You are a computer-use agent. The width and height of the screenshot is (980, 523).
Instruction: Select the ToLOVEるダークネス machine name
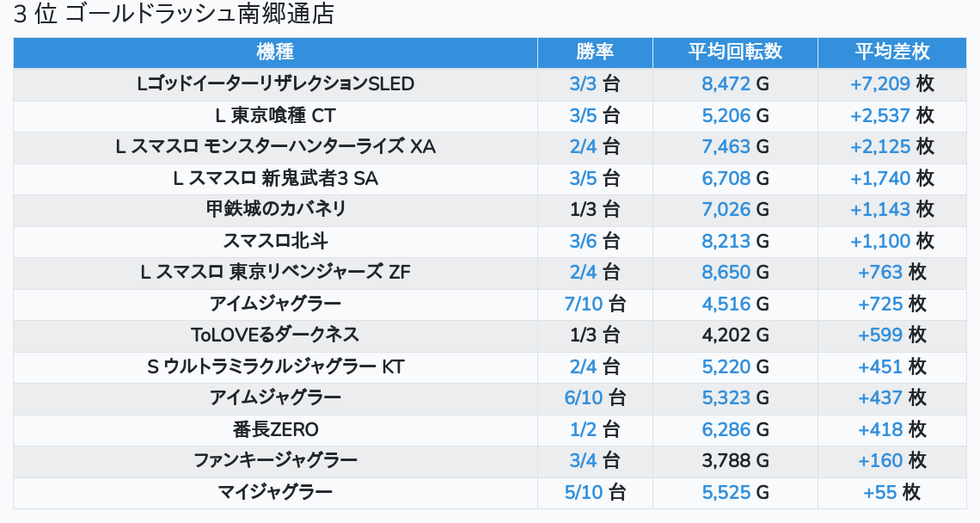275,335
